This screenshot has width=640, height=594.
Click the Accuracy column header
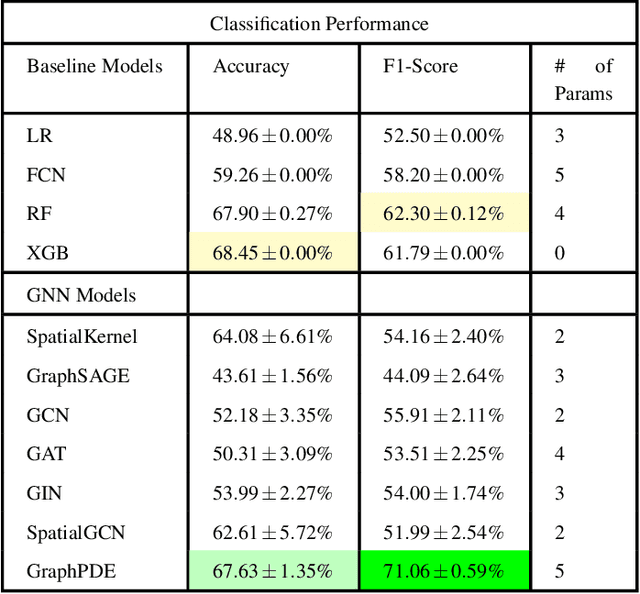[x=251, y=67]
